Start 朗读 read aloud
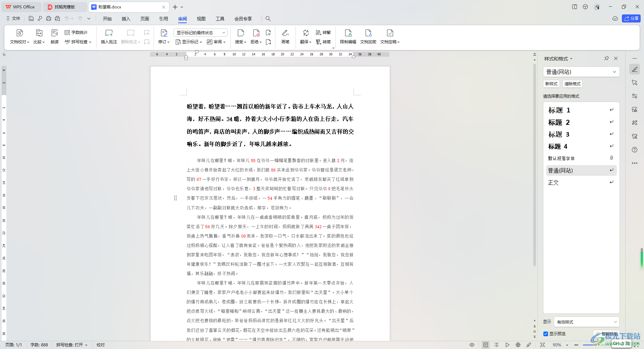 pyautogui.click(x=55, y=37)
